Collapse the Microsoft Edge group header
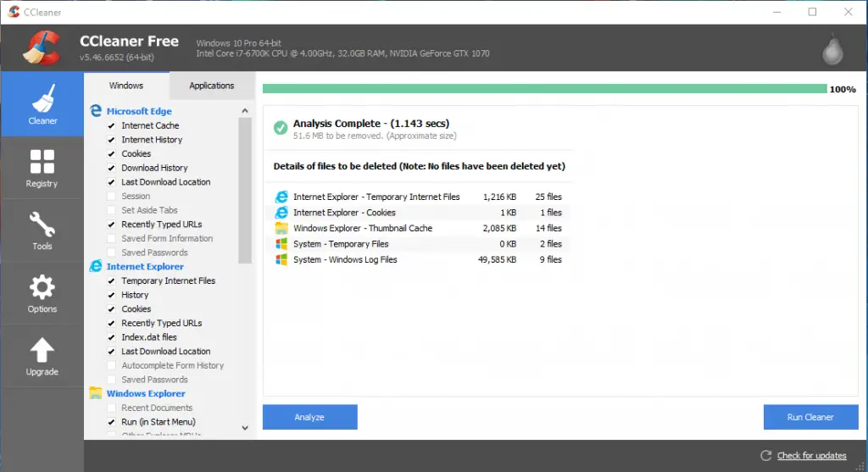 coord(139,111)
